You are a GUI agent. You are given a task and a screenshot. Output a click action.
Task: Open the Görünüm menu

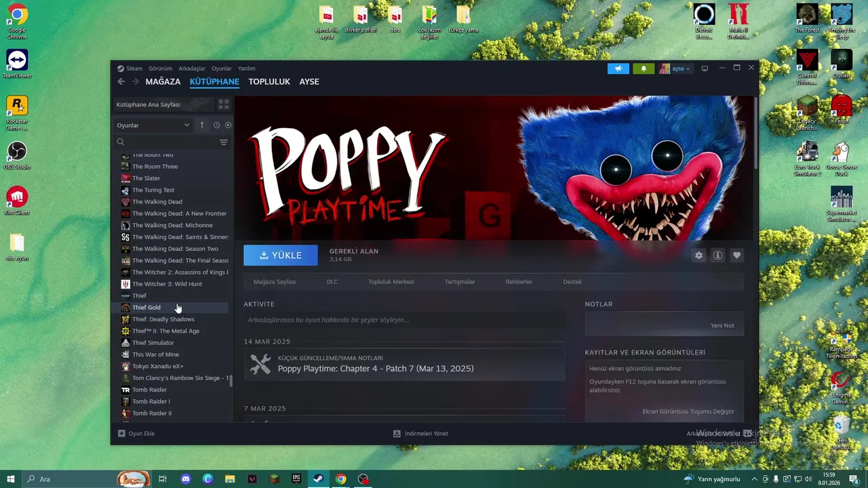161,68
